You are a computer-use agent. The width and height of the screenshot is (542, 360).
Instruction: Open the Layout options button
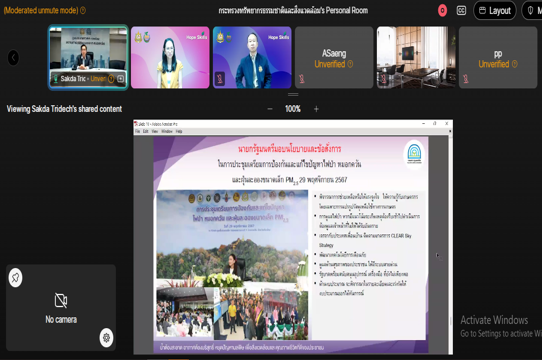(495, 11)
